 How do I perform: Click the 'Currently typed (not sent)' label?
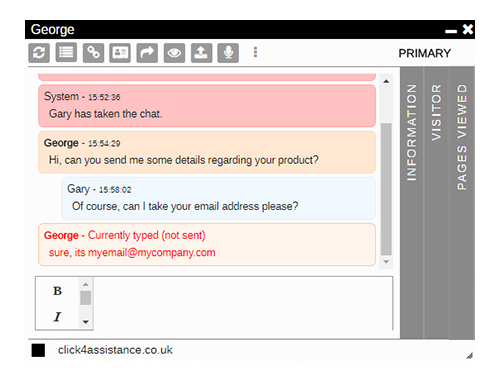click(x=146, y=235)
